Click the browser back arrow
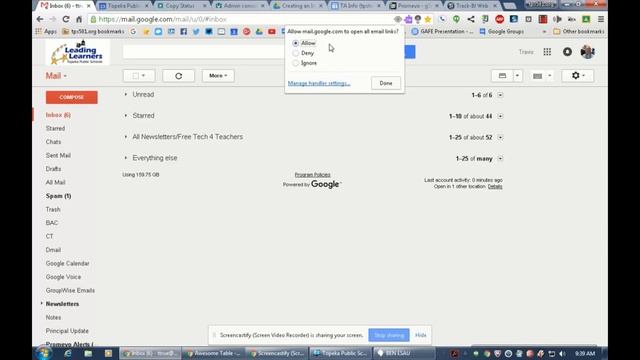Image resolution: width=640 pixels, height=360 pixels. [40, 19]
